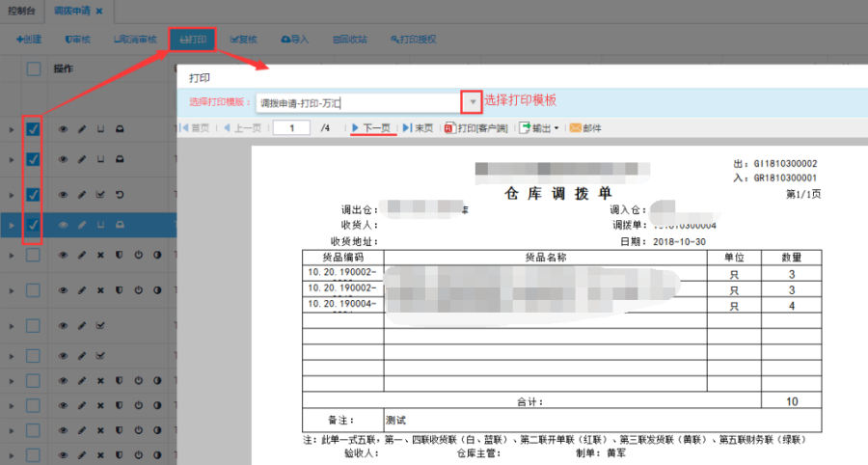This screenshot has width=868, height=465.
Task: Click the 创建 (Create) toolbar button
Action: (28, 40)
